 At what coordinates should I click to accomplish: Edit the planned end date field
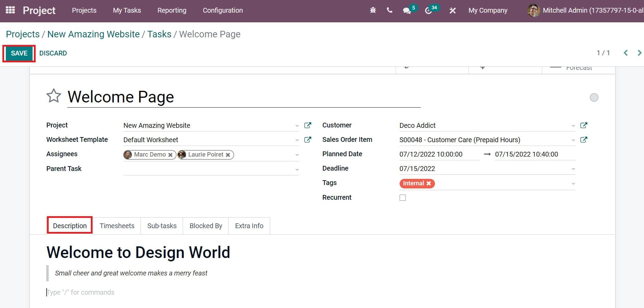click(x=535, y=155)
